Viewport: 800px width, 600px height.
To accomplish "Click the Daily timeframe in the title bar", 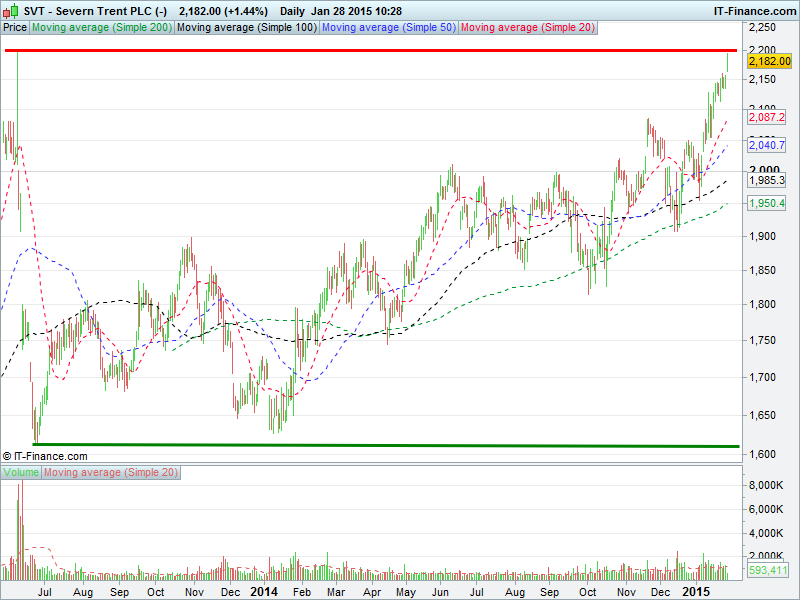I will click(294, 10).
